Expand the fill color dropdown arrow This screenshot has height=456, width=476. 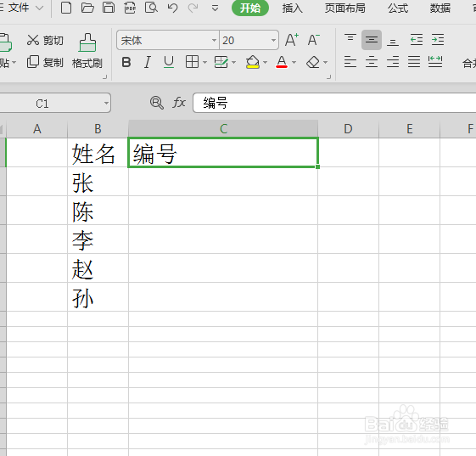click(x=265, y=63)
